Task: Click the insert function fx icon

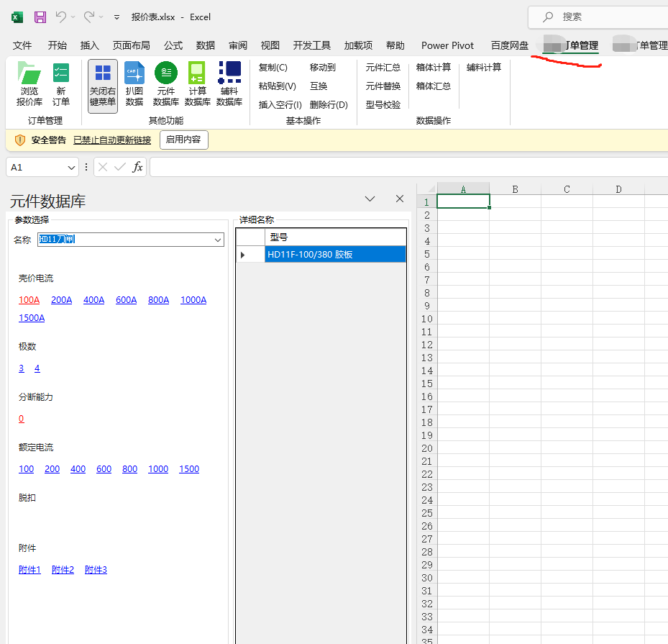Action: pyautogui.click(x=137, y=167)
